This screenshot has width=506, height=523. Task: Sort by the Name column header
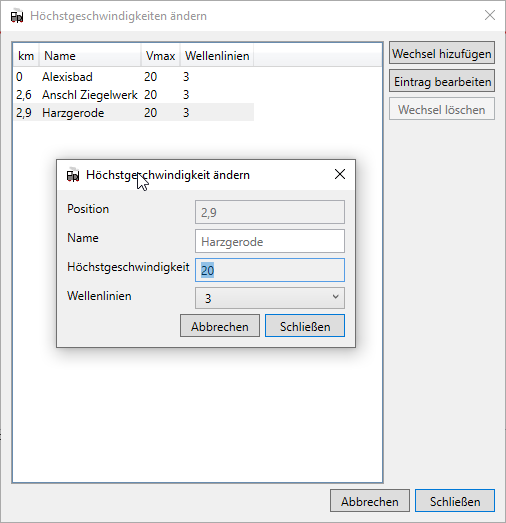(x=90, y=56)
